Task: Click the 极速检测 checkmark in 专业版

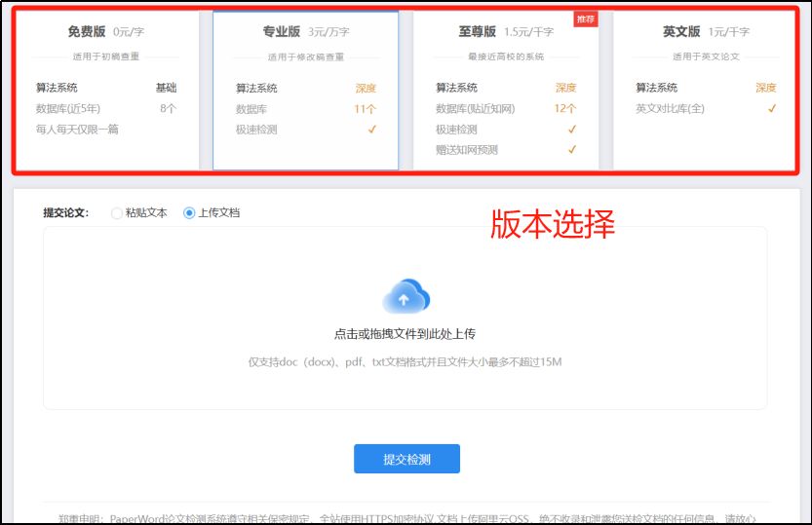Action: click(x=371, y=130)
